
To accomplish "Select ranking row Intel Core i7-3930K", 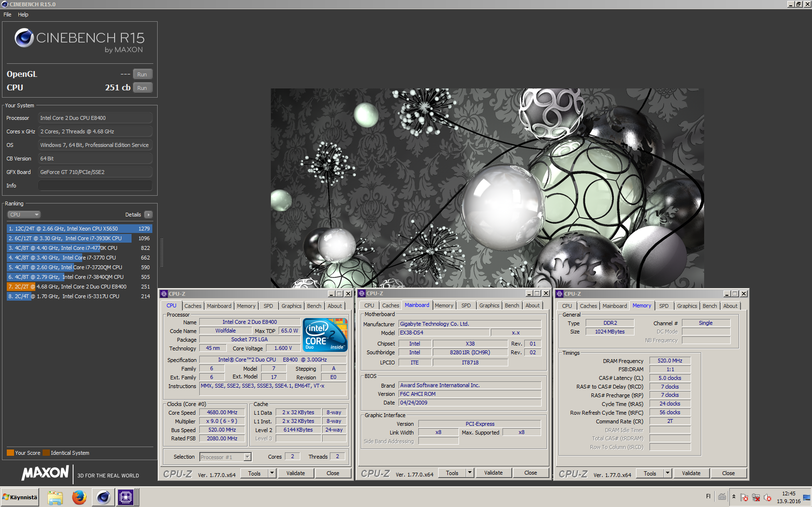I will click(x=79, y=238).
